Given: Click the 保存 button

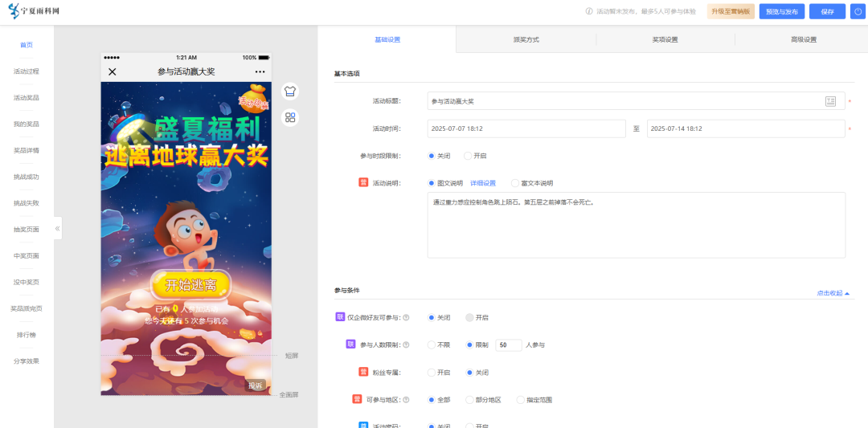Looking at the screenshot, I should point(827,11).
